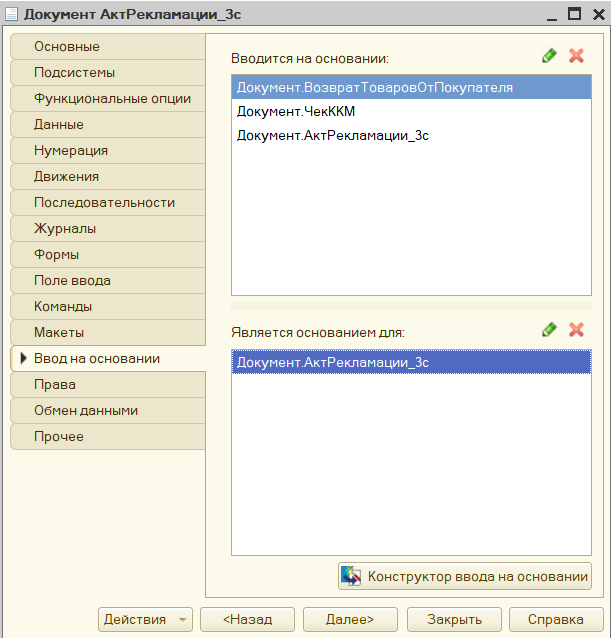This screenshot has height=638, width=611.
Task: Maximize the document properties window
Action: (574, 14)
